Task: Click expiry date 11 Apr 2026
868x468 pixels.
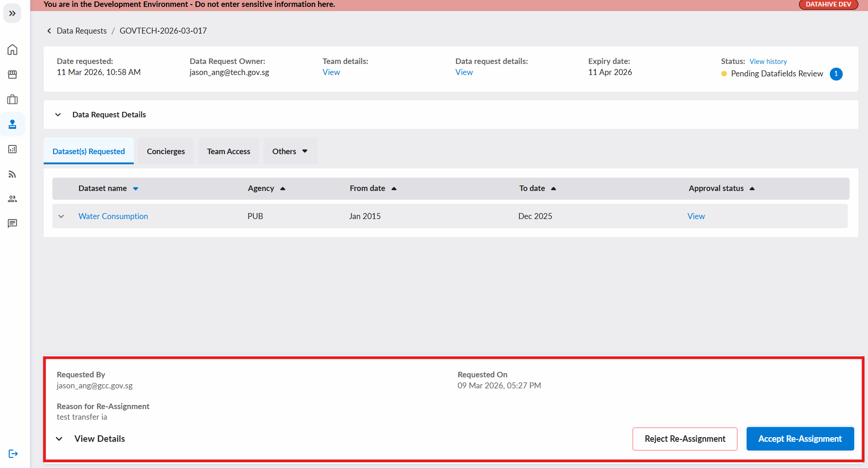Action: (610, 72)
